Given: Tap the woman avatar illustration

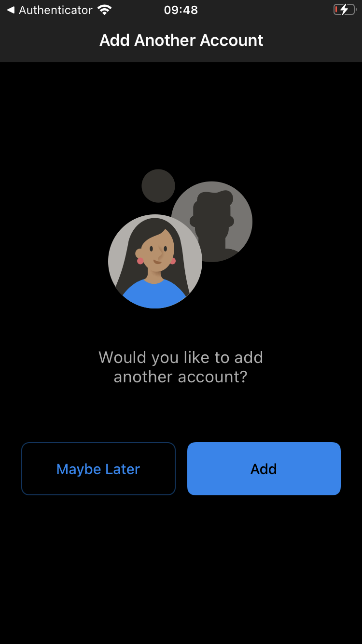Looking at the screenshot, I should pos(155,261).
